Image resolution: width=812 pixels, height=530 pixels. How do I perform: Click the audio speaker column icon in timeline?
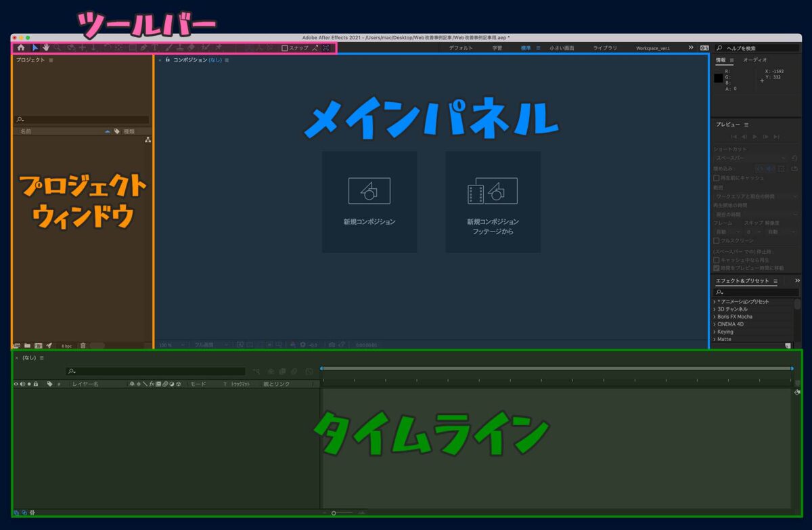pos(22,384)
